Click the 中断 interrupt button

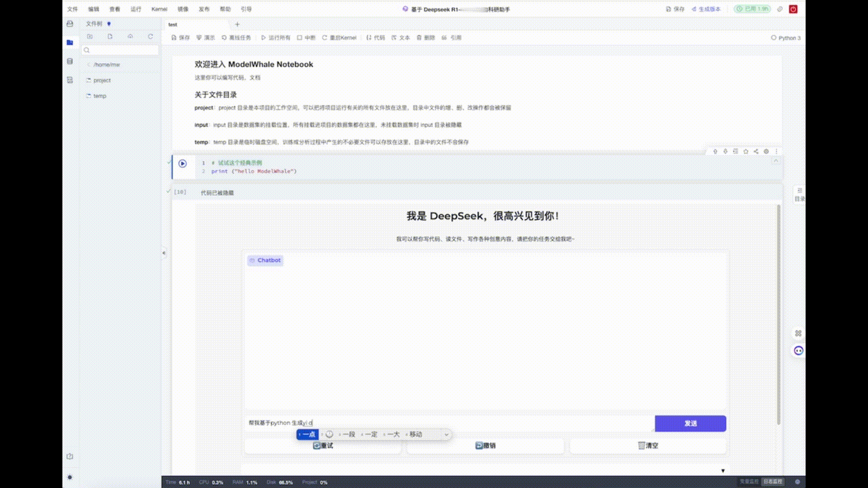[306, 38]
